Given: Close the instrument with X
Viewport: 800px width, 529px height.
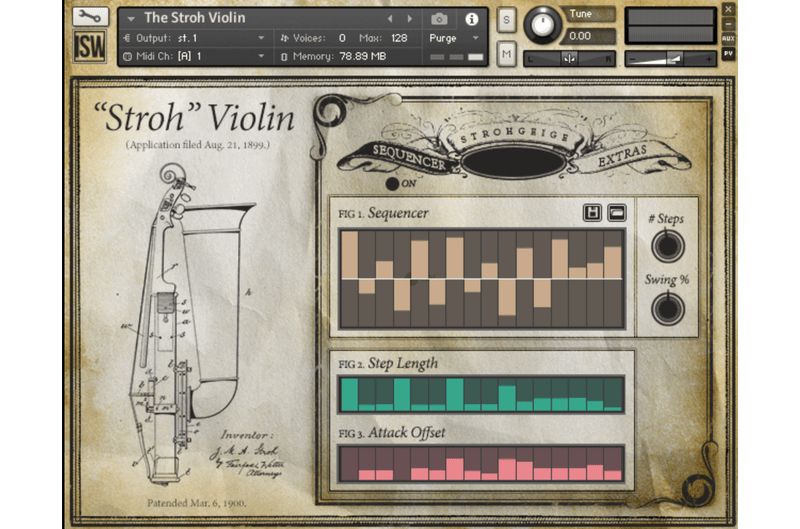Looking at the screenshot, I should 729,9.
